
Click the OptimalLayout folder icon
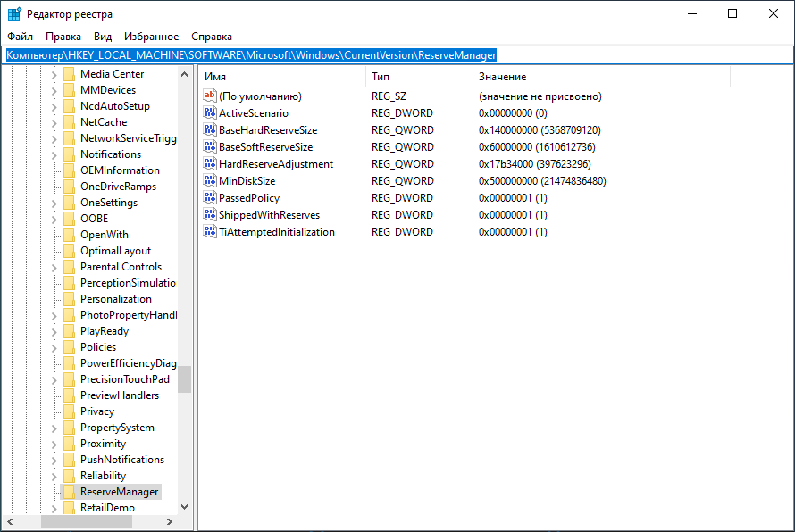[x=70, y=251]
